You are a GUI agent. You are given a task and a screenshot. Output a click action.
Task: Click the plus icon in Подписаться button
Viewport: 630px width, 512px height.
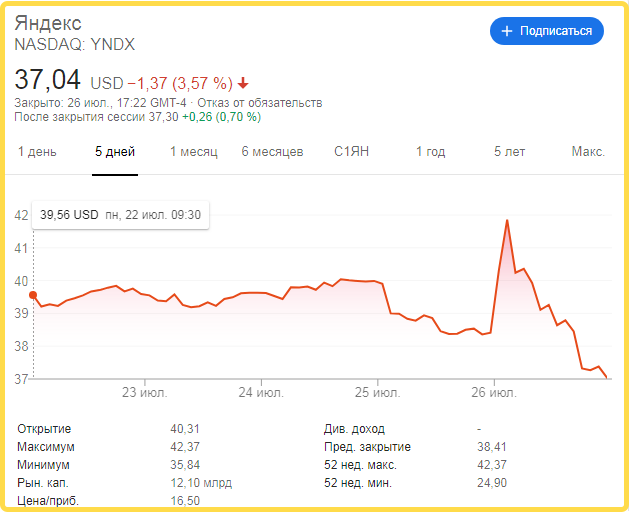click(x=507, y=31)
